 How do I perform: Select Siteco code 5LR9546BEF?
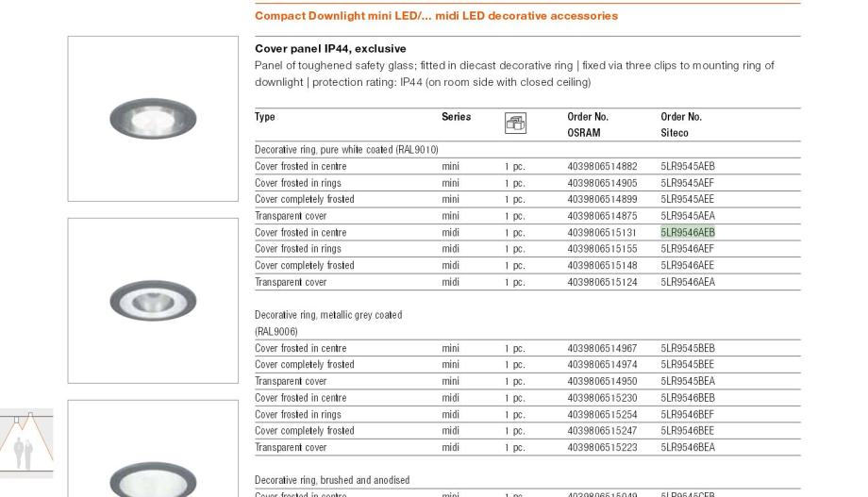687,415
